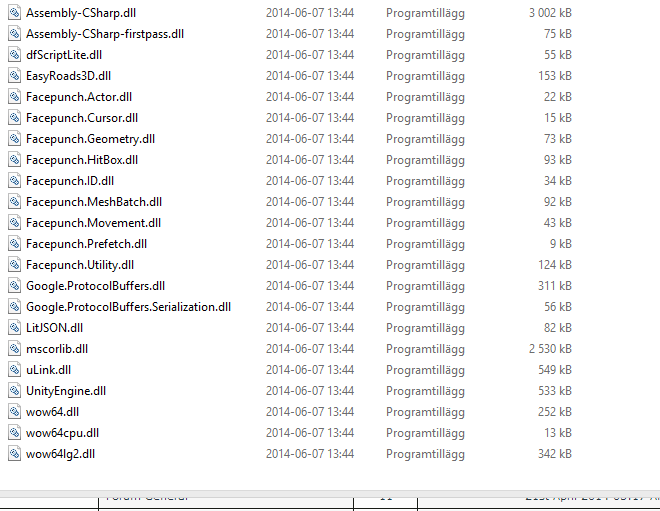Select the Facepunch.HitBox.dll file icon
Screen dimensions: 660x511
coord(14,160)
